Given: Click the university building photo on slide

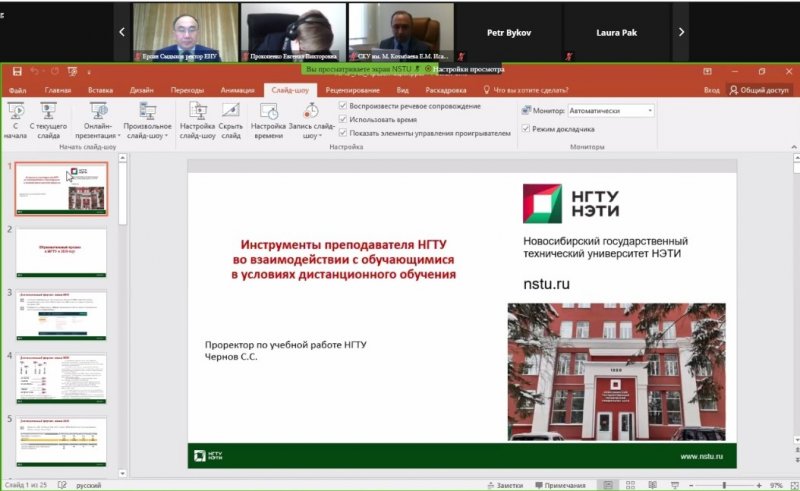Looking at the screenshot, I should [616, 372].
